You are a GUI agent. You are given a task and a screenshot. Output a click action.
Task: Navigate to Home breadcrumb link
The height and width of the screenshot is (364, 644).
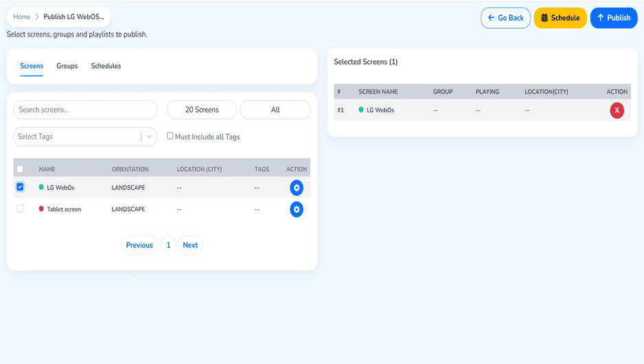pos(22,17)
